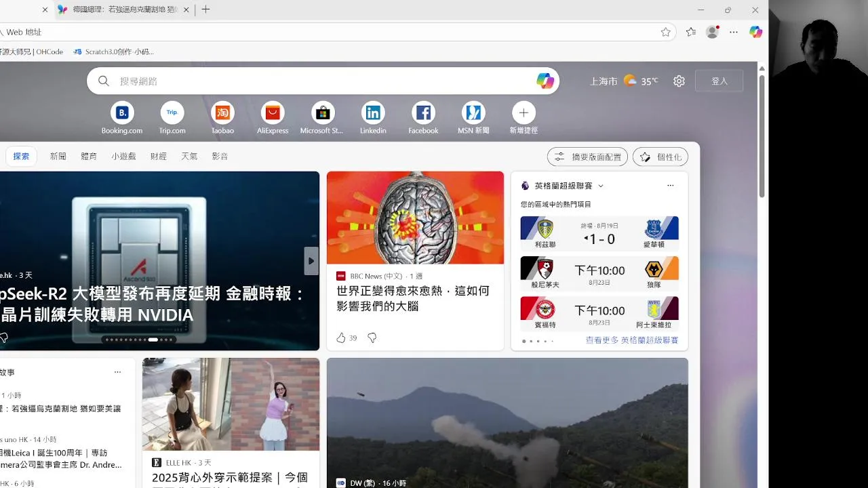The height and width of the screenshot is (488, 868).
Task: Close the first browser tab
Action: (x=45, y=9)
